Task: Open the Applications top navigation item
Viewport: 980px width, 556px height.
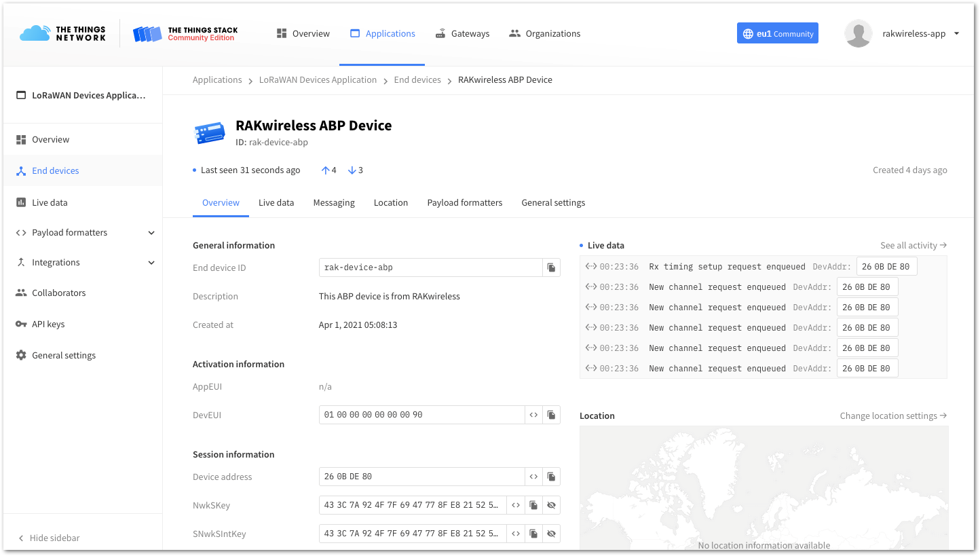Action: (383, 33)
